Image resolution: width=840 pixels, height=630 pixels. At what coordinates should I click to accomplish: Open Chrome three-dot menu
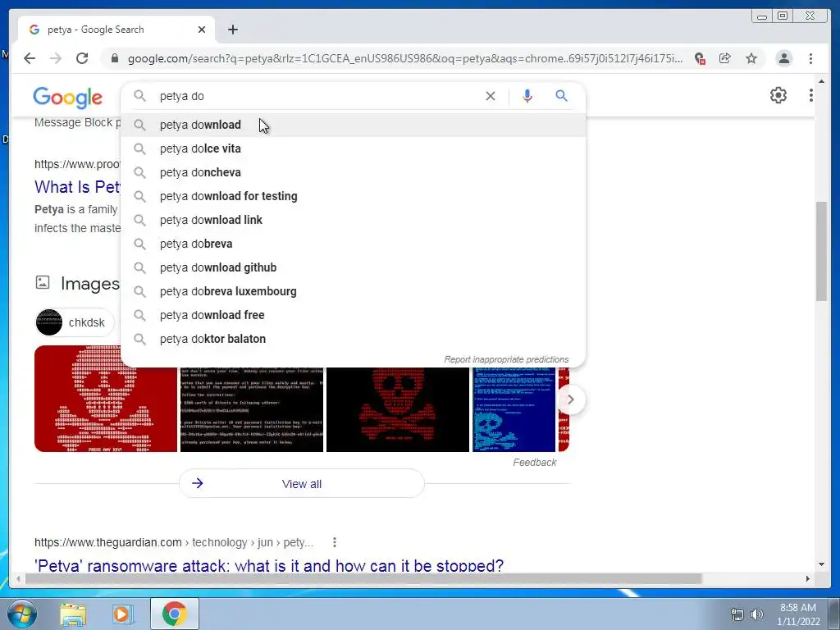(x=810, y=58)
